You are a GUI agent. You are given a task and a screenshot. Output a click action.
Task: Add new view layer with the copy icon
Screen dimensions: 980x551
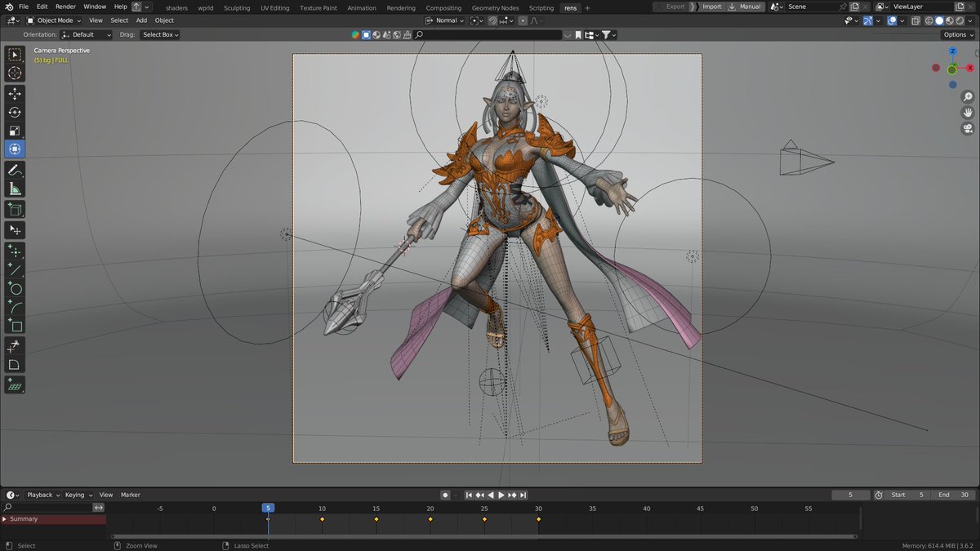(x=960, y=7)
